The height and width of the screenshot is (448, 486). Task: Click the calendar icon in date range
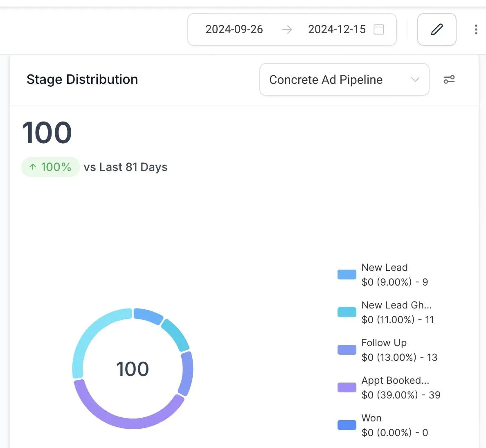[379, 29]
